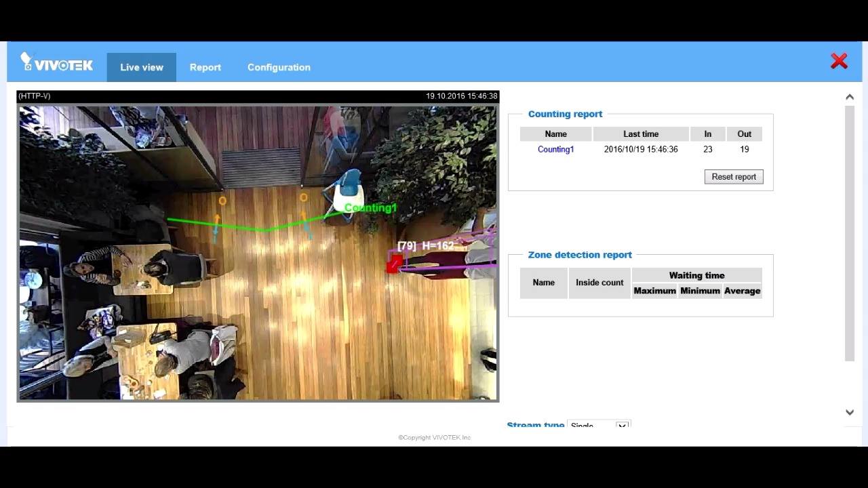The width and height of the screenshot is (868, 488).
Task: Click the red tracked-person marker in the video
Action: coord(394,265)
